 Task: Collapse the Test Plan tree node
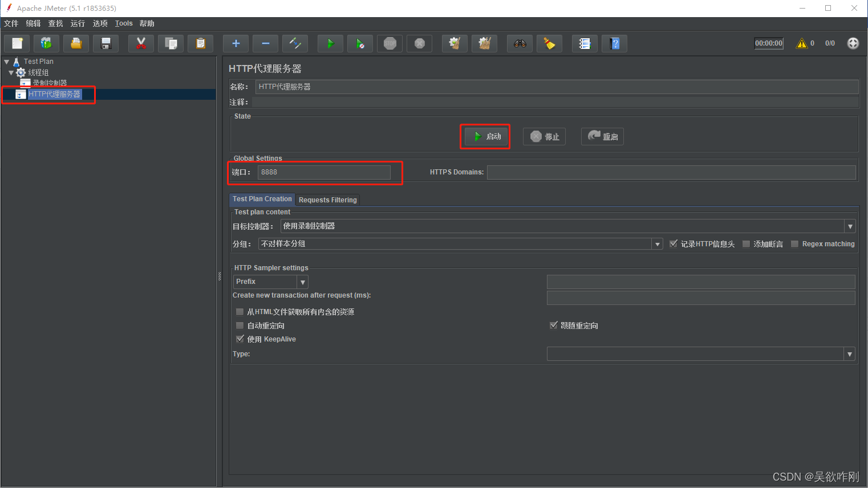click(7, 62)
